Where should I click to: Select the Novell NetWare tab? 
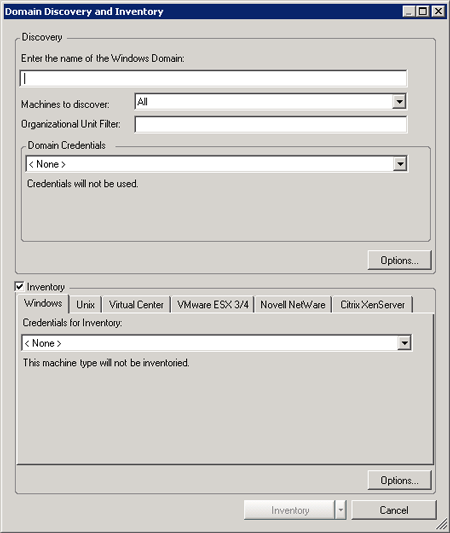point(293,305)
